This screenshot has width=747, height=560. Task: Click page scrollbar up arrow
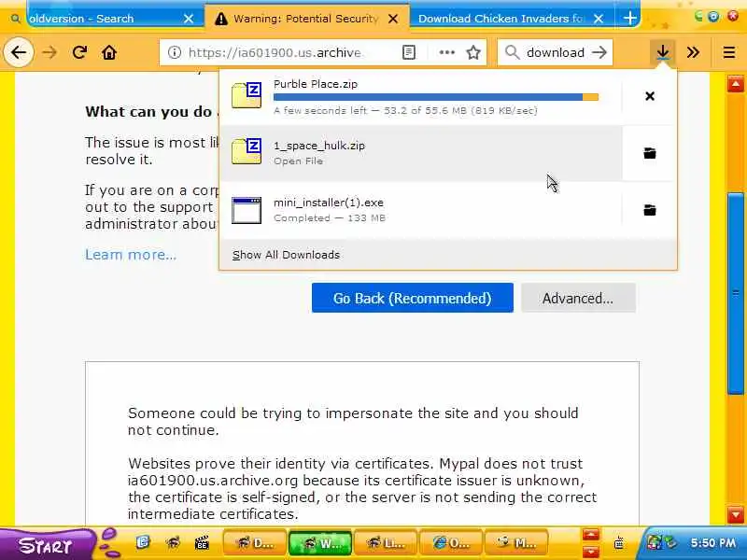736,84
